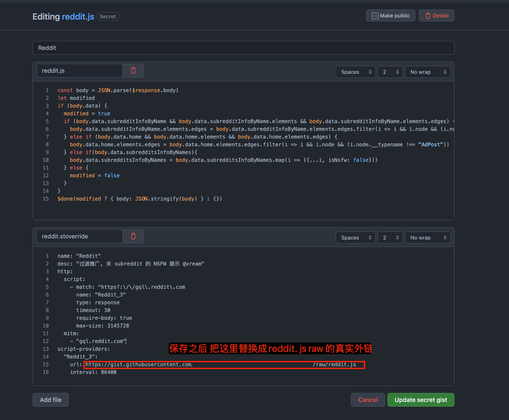Image resolution: width=509 pixels, height=420 pixels.
Task: Click the 'script-providers:' line
Action: [84, 349]
